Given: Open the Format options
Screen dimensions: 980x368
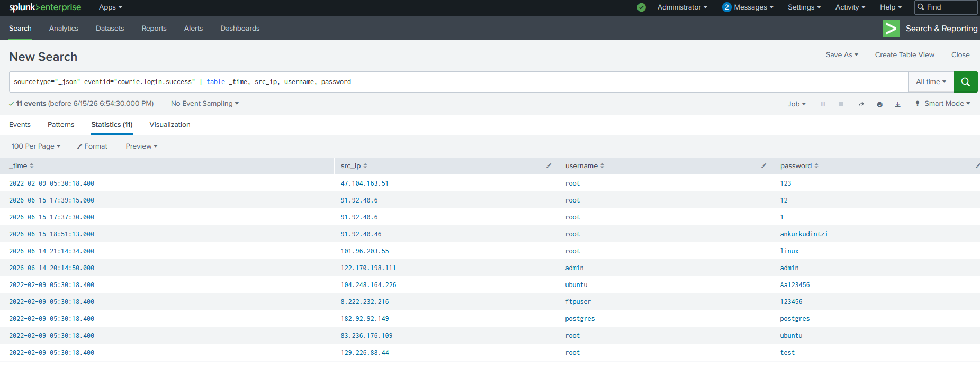Looking at the screenshot, I should coord(92,146).
